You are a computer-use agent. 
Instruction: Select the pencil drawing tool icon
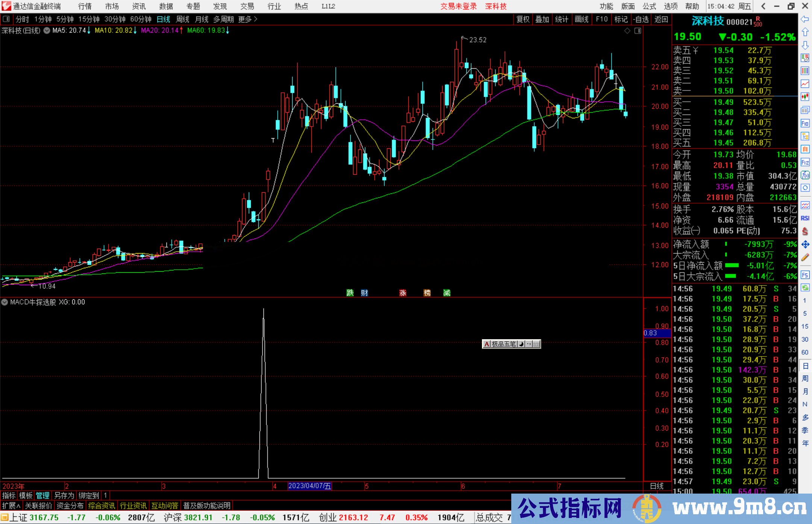(x=805, y=258)
